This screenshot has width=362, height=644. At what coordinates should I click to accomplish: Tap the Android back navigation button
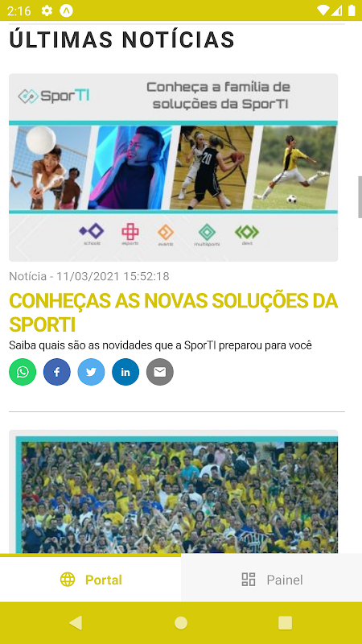click(x=76, y=622)
